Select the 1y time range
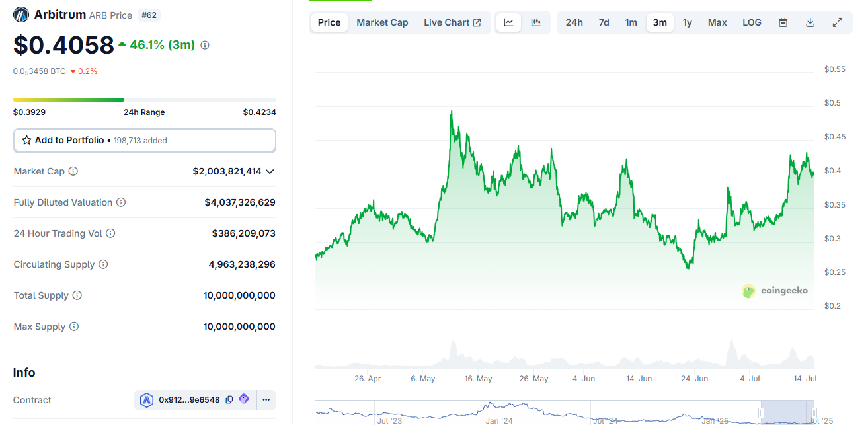This screenshot has height=425, width=868. tap(687, 22)
